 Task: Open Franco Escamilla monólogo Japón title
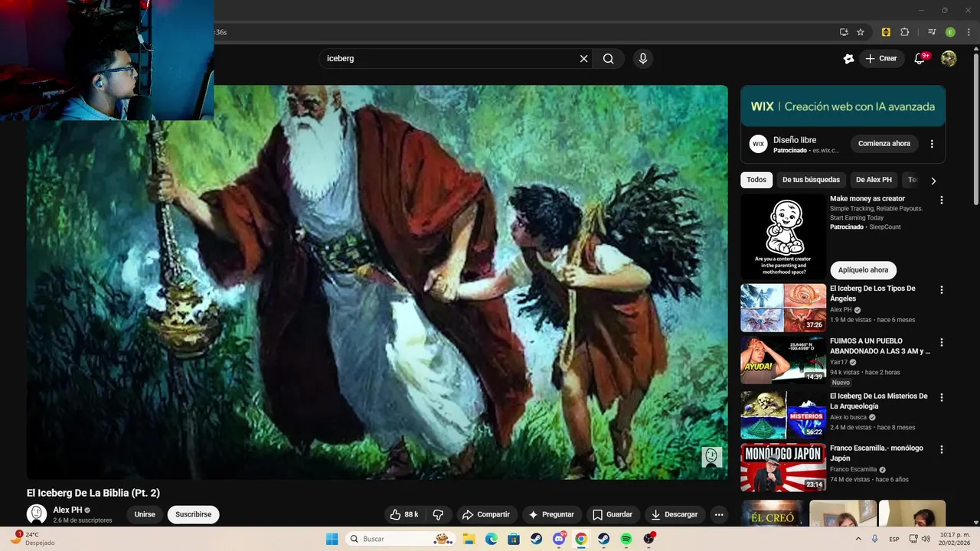pyautogui.click(x=877, y=453)
